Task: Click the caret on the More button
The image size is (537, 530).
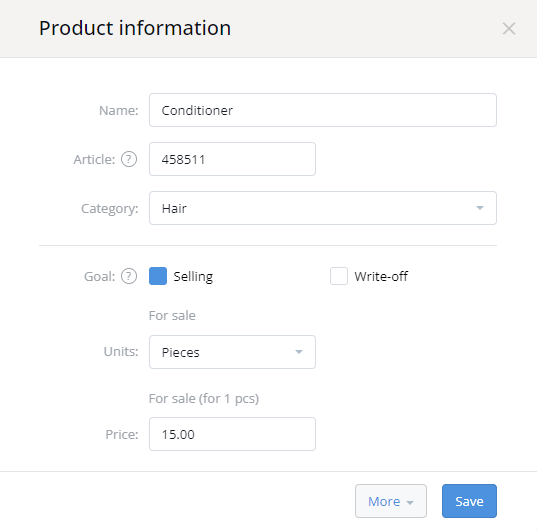Action: [410, 502]
